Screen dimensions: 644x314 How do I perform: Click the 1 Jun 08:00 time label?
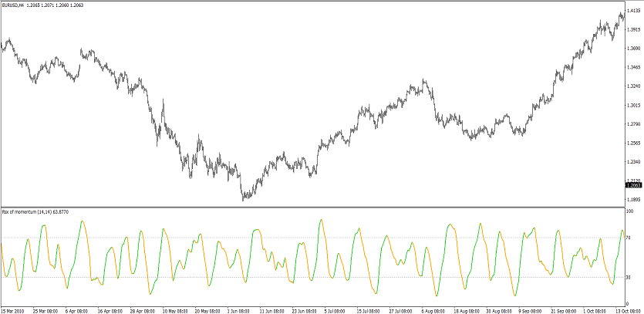[240, 310]
